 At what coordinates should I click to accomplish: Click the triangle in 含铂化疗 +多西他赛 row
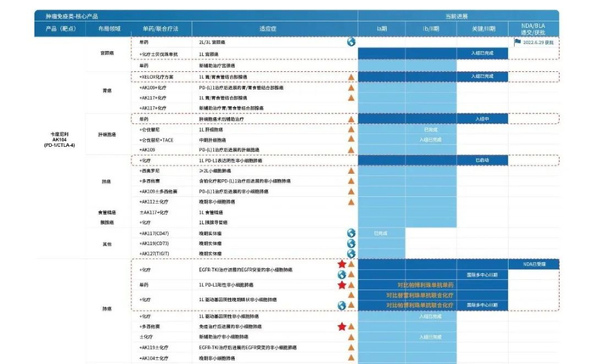tap(351, 181)
